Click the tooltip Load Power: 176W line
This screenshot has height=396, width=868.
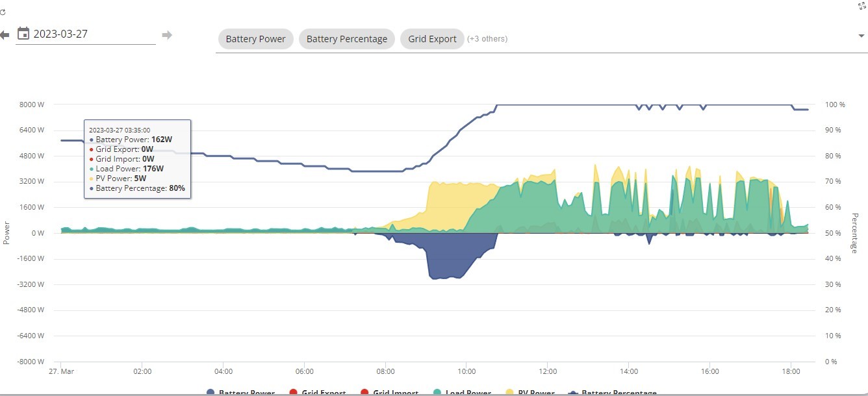tap(127, 169)
